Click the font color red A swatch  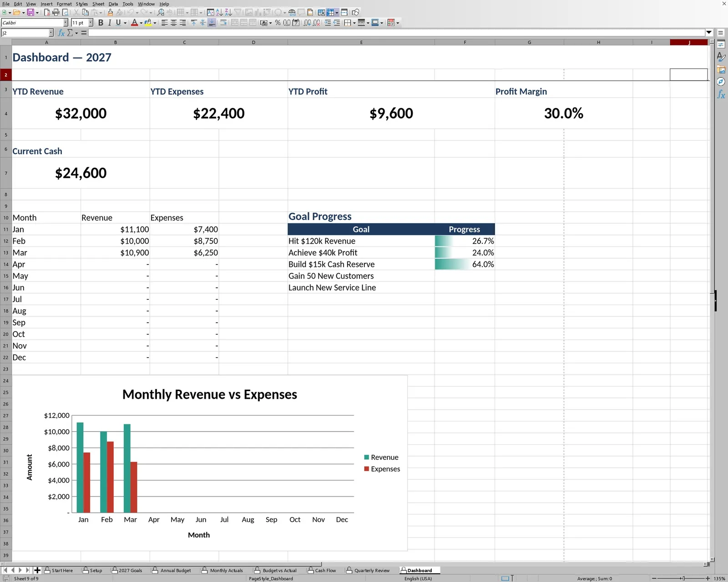pos(134,23)
